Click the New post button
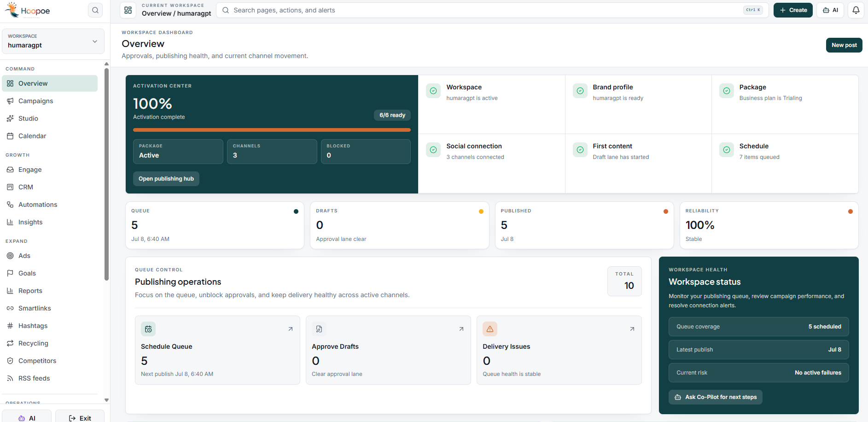Viewport: 868px width, 422px height. [844, 45]
